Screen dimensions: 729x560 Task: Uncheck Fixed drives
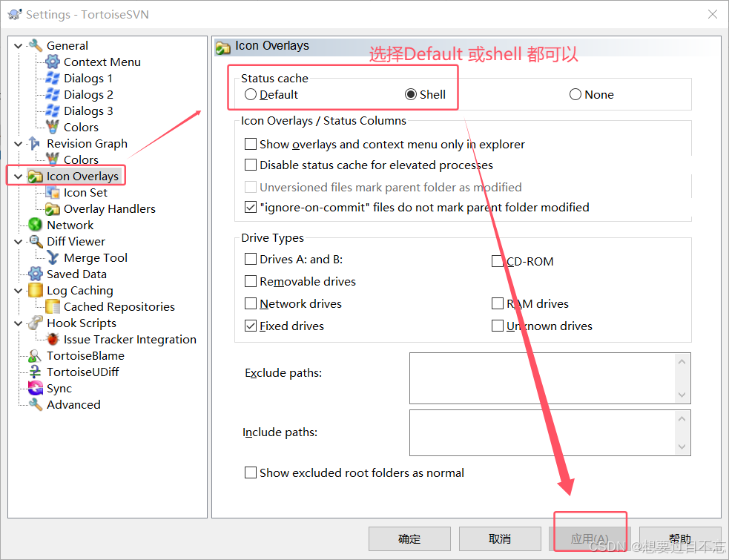(251, 326)
